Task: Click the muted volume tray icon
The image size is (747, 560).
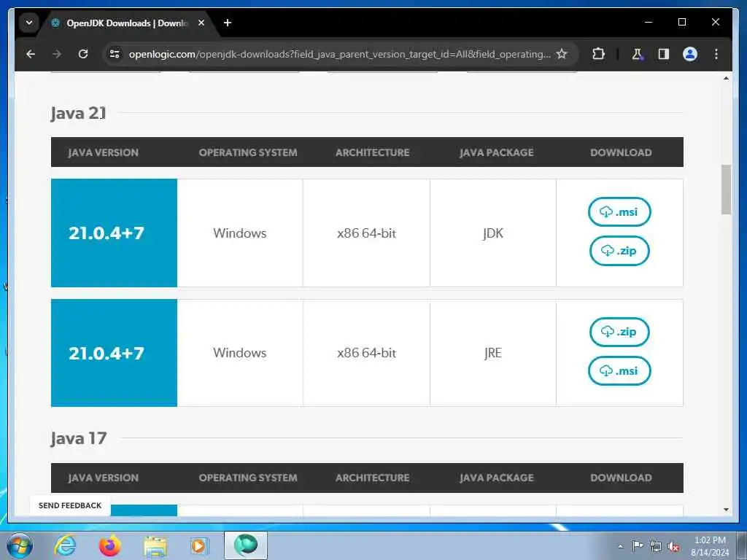Action: click(673, 547)
